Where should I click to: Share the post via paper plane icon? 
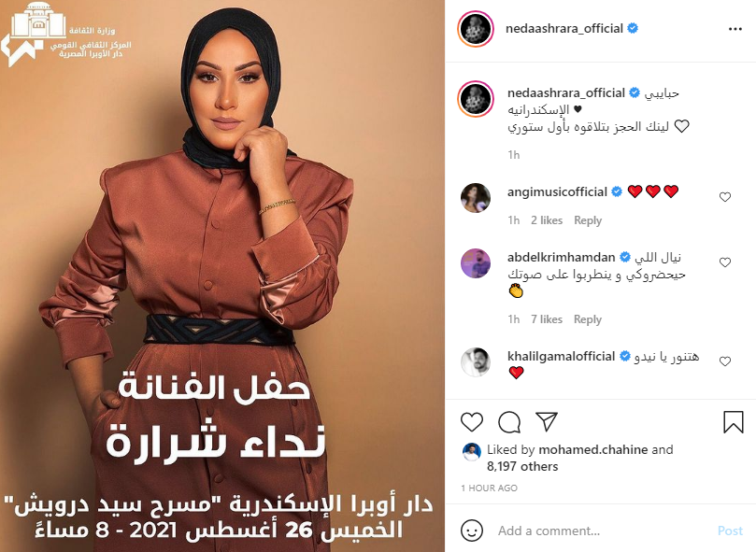pyautogui.click(x=547, y=421)
